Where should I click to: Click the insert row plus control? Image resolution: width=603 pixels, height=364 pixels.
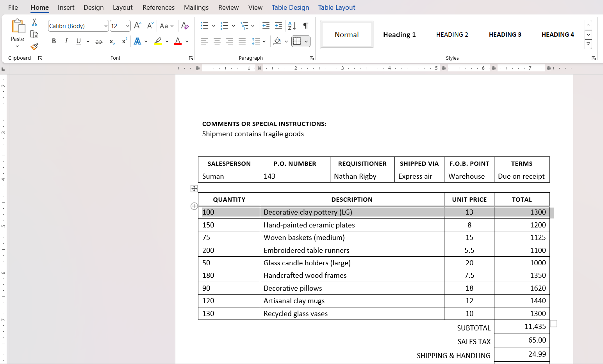[194, 206]
